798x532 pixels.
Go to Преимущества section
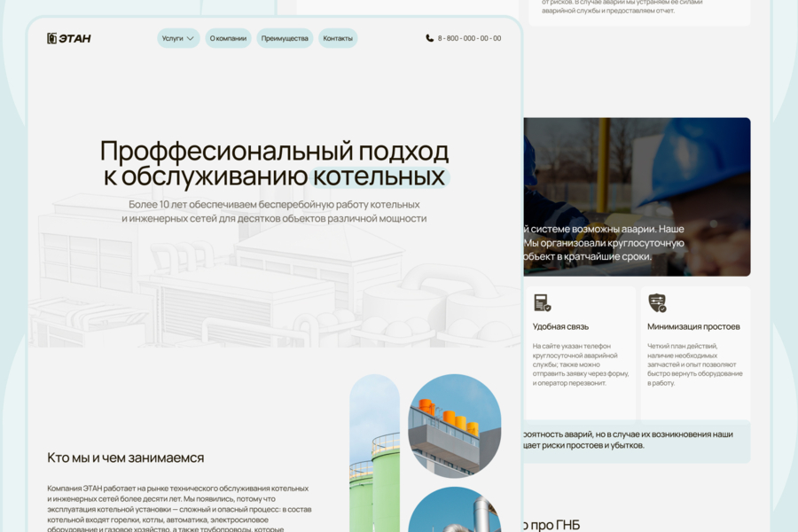[x=285, y=38]
